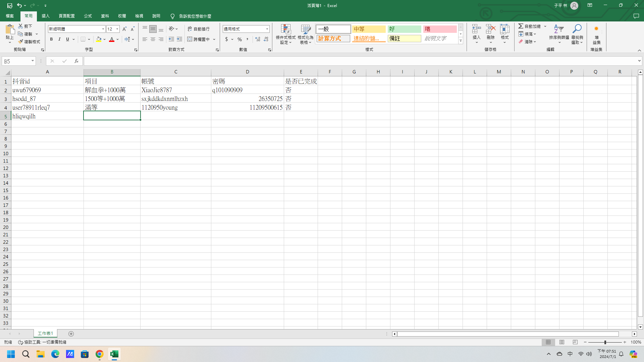The image size is (644, 362).
Task: Apply the 好 (Good) cell style
Action: (x=404, y=29)
